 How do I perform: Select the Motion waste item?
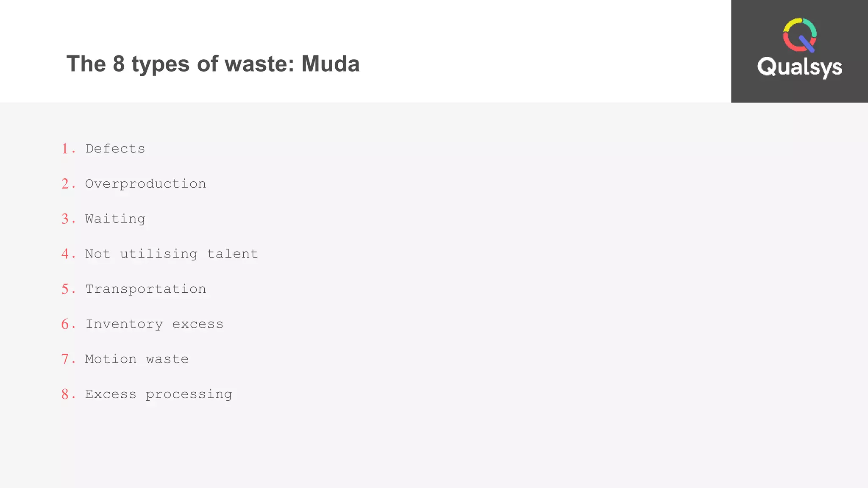click(136, 359)
